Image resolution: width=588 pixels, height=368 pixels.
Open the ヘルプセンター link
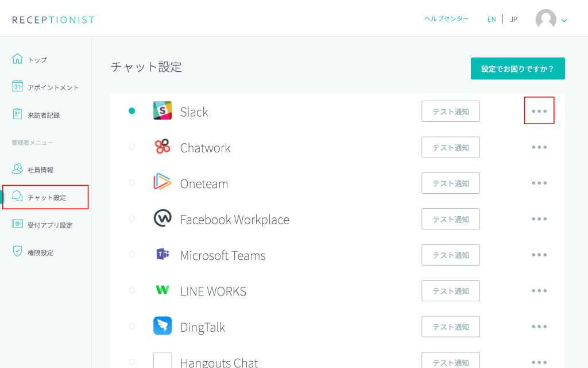pyautogui.click(x=446, y=19)
